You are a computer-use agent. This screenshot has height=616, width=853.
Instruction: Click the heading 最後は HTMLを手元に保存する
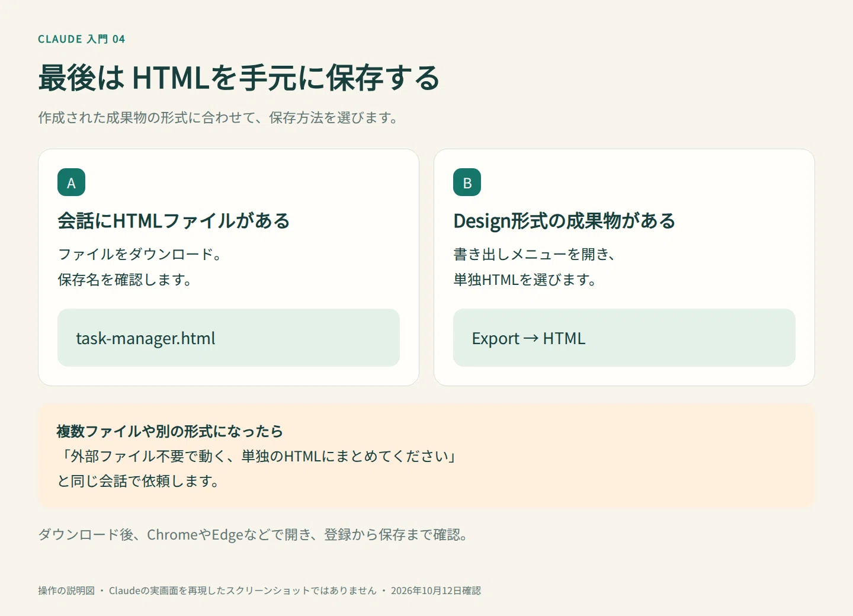point(239,78)
